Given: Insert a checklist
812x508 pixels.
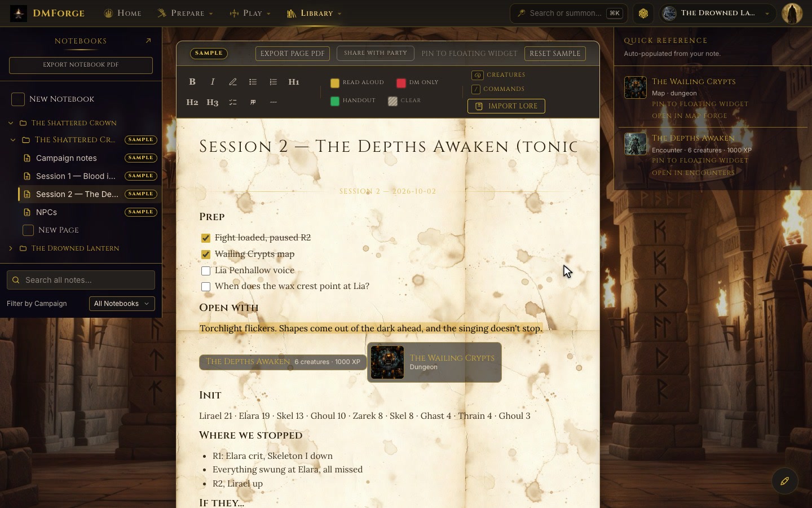Looking at the screenshot, I should (233, 102).
